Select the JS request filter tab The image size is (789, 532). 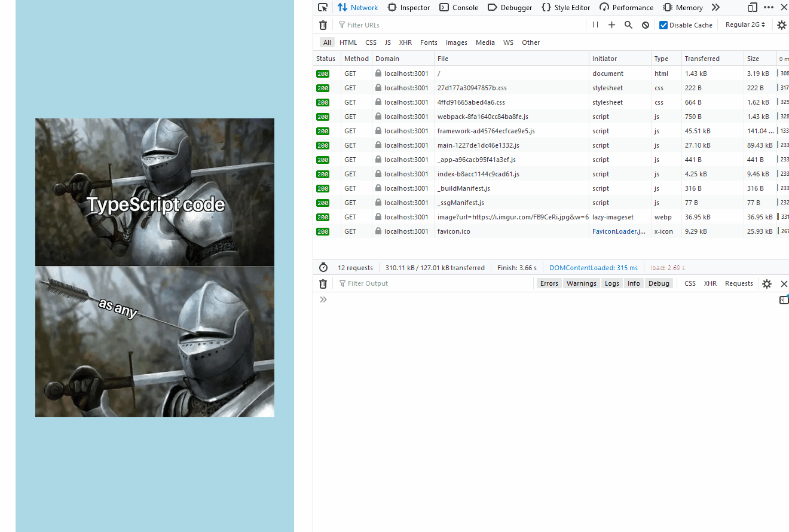pos(387,42)
